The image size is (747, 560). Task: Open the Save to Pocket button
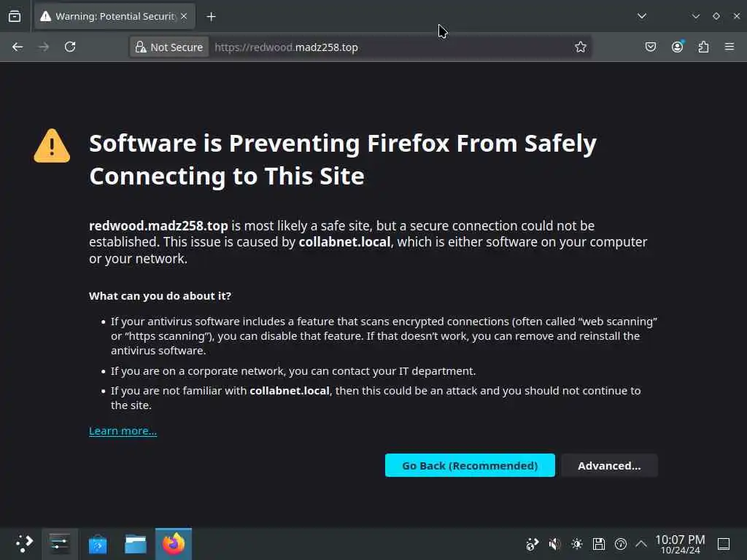pos(650,47)
